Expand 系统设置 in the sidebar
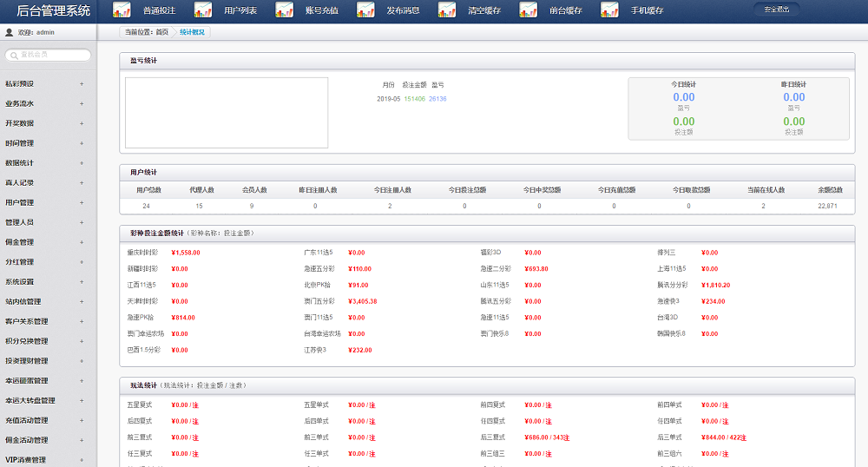The height and width of the screenshot is (467, 868). [82, 282]
